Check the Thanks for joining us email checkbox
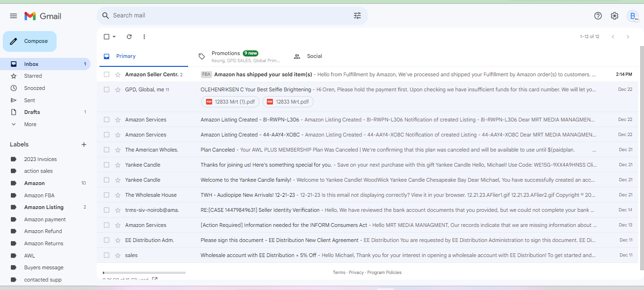 click(x=107, y=165)
